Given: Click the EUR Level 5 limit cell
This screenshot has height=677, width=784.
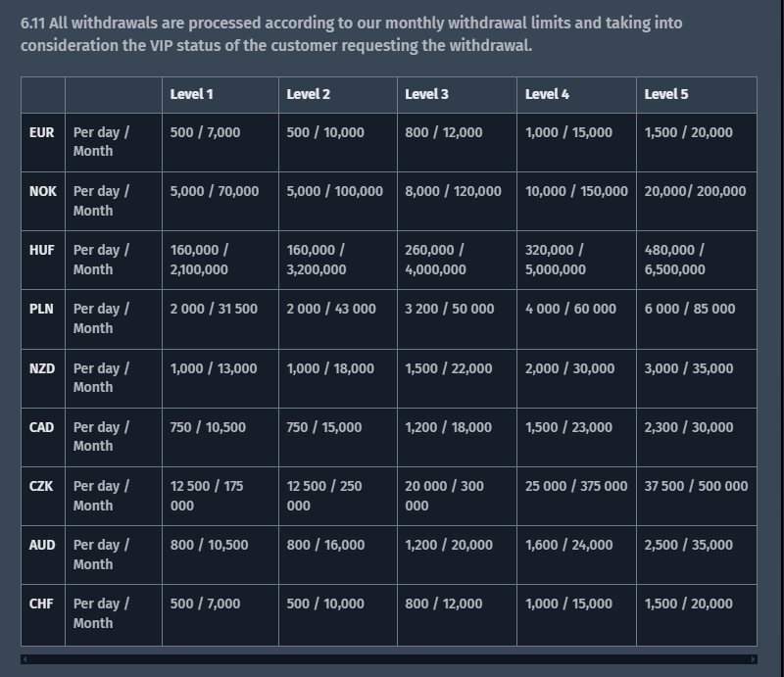Looking at the screenshot, I should click(x=688, y=132).
